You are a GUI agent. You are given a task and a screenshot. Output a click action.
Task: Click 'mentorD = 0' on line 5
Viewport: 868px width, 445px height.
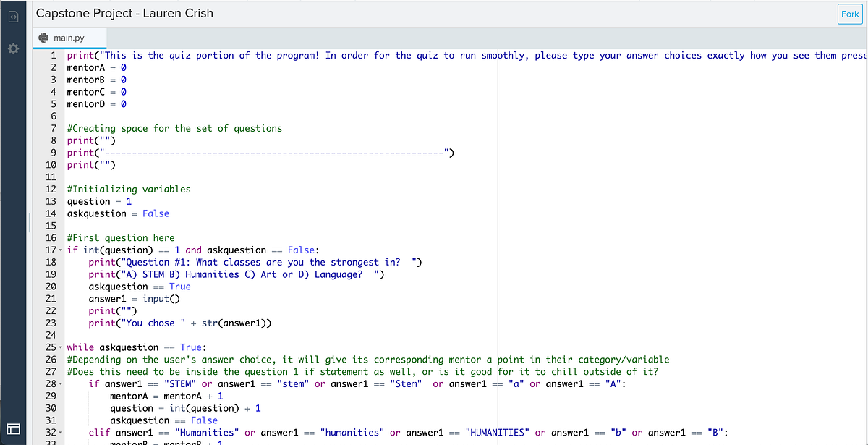point(97,104)
